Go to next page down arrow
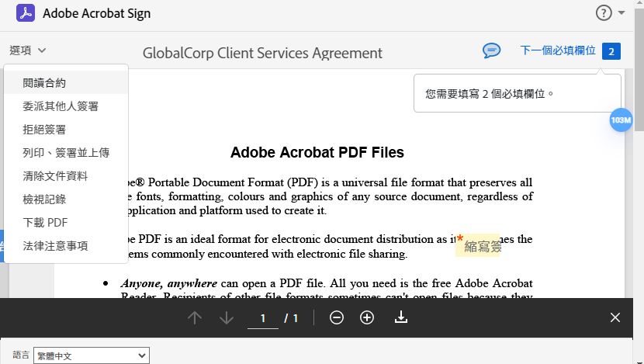 (x=227, y=317)
